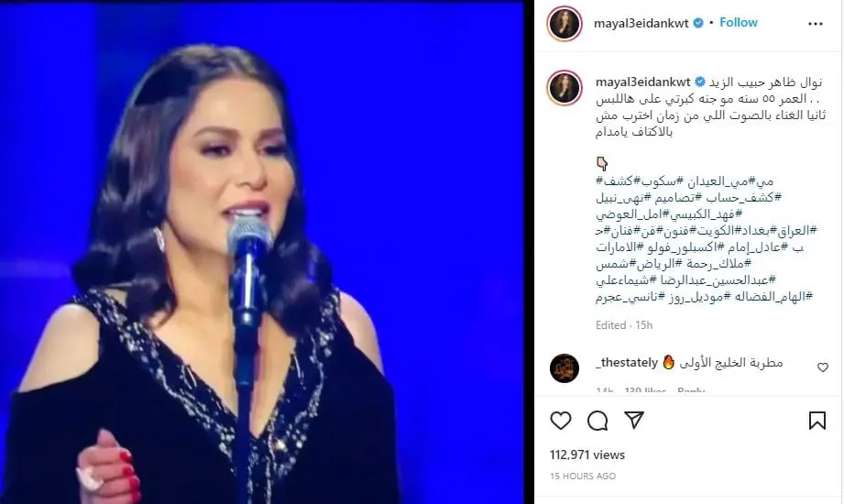The width and height of the screenshot is (844, 504).
Task: Click the caption verified badge icon
Action: (x=700, y=82)
